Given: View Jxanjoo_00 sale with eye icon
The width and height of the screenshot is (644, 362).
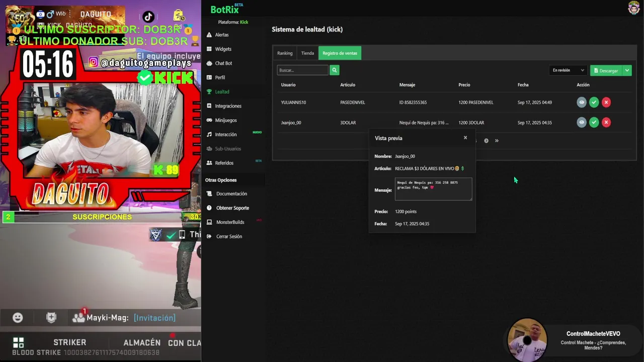Looking at the screenshot, I should pos(582,122).
